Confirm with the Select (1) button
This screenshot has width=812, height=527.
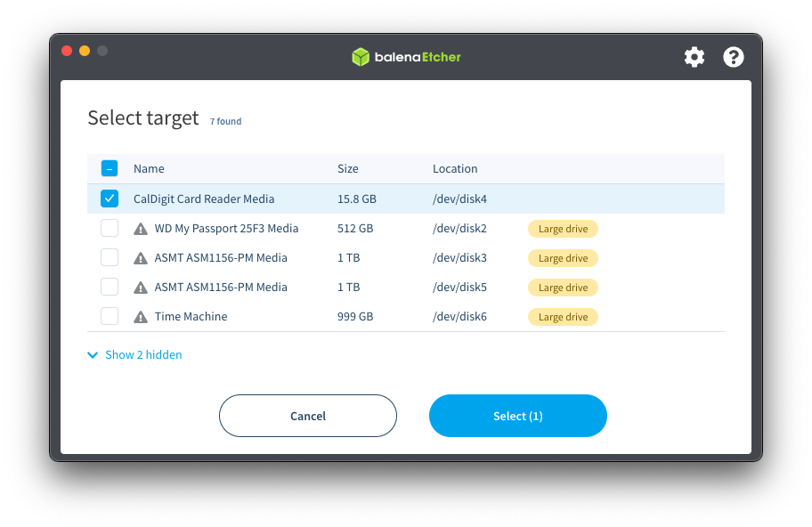517,416
